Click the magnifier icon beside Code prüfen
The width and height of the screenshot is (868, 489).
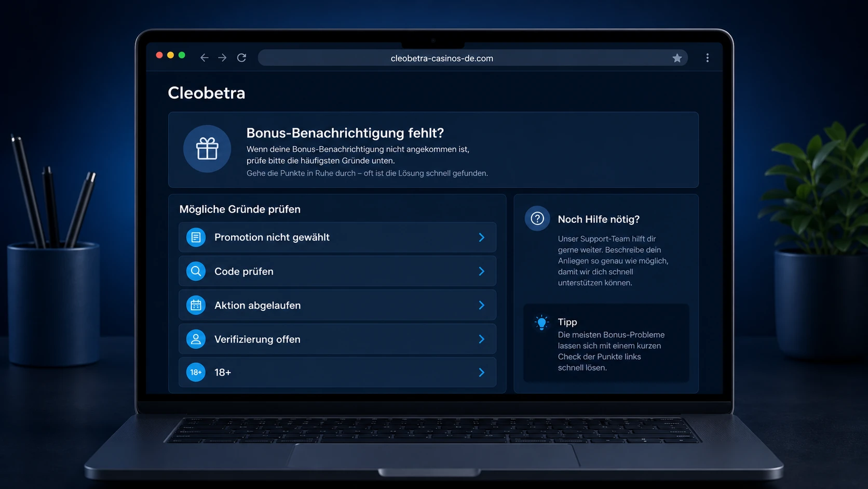click(x=196, y=271)
